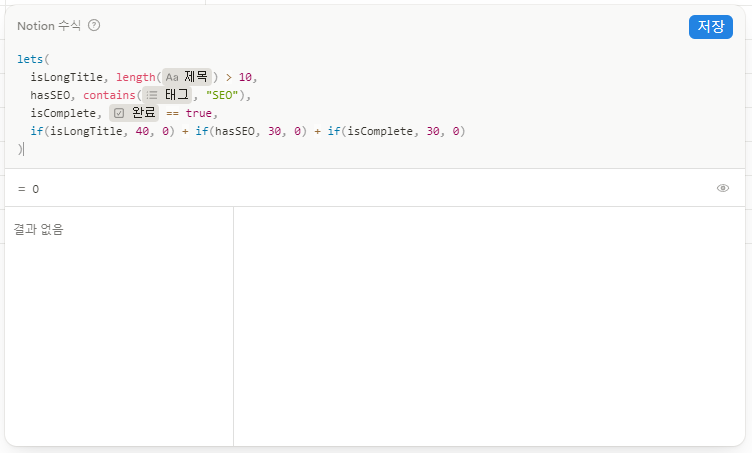
Task: Click the "결과 없음" no results text
Action: click(38, 229)
